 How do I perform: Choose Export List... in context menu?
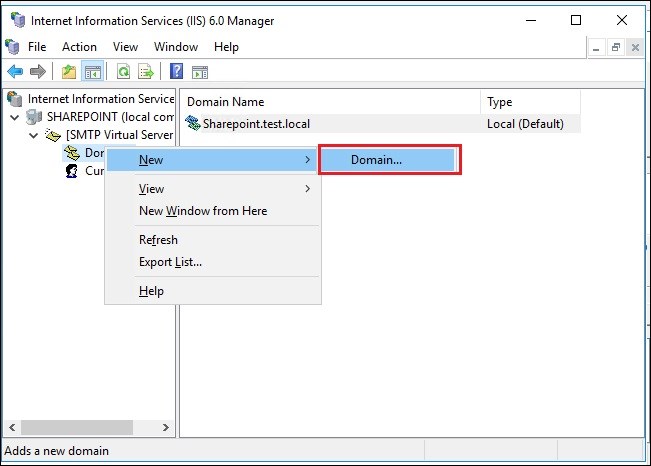(x=213, y=262)
